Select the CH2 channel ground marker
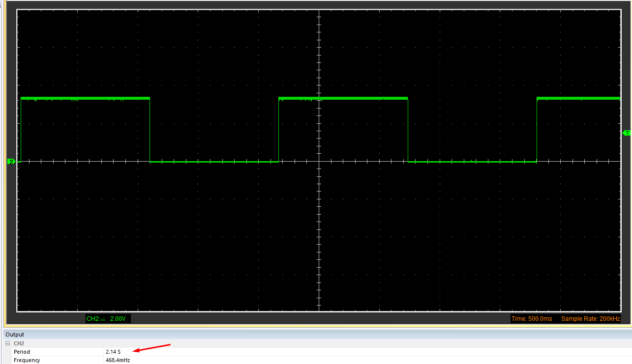The image size is (632, 364). [11, 161]
